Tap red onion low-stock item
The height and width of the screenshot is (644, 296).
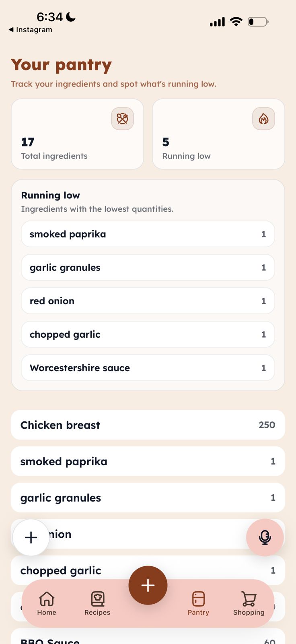(x=148, y=301)
